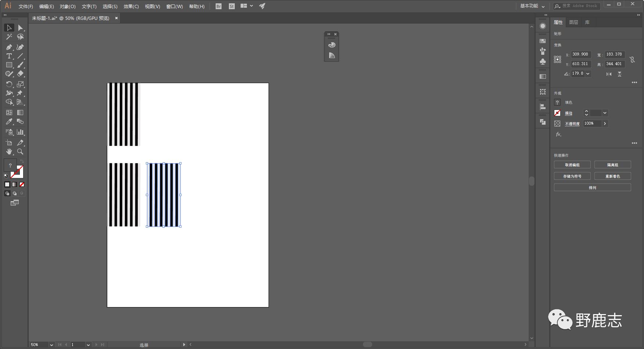This screenshot has width=644, height=349.
Task: Open the 效果(C) menu
Action: [x=131, y=6]
